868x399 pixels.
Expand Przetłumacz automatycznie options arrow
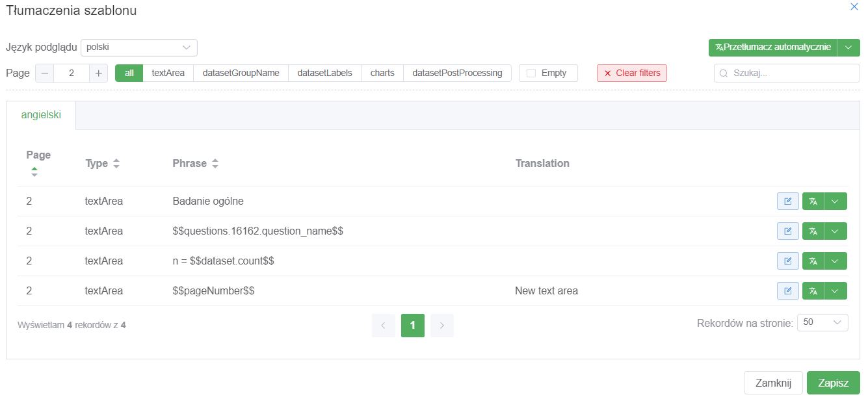(x=848, y=47)
